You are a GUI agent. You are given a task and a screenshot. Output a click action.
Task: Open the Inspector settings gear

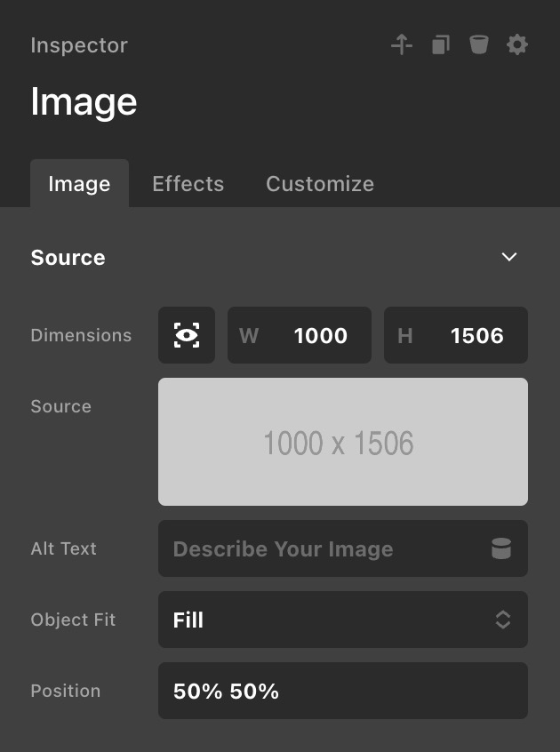pyautogui.click(x=517, y=44)
